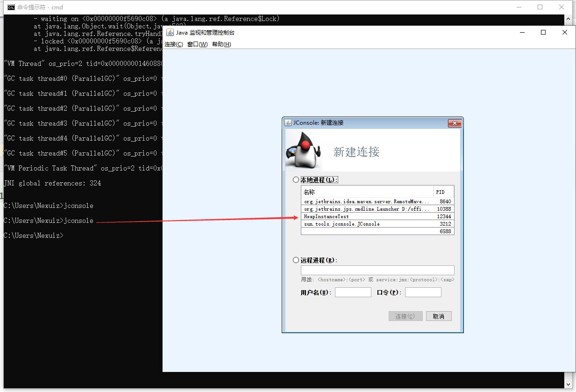576x392 pixels.
Task: Maximize the Java 监视和管理控制台 window
Action: click(543, 32)
